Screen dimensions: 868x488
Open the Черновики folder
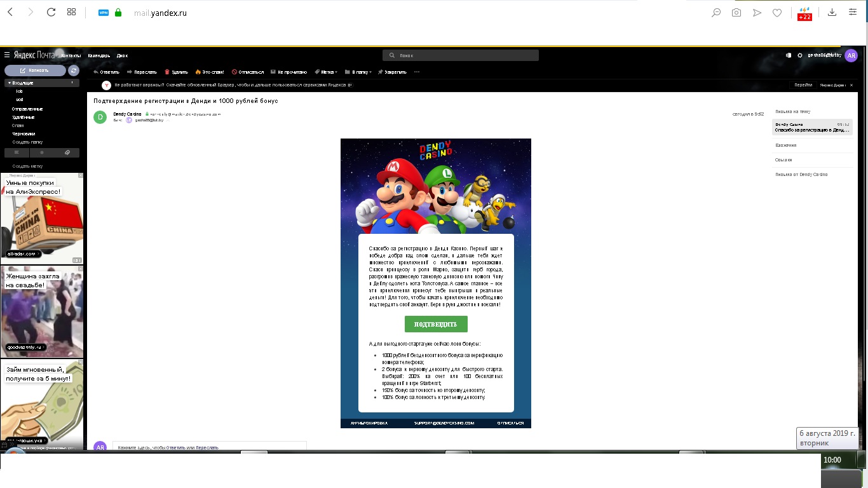click(x=24, y=134)
